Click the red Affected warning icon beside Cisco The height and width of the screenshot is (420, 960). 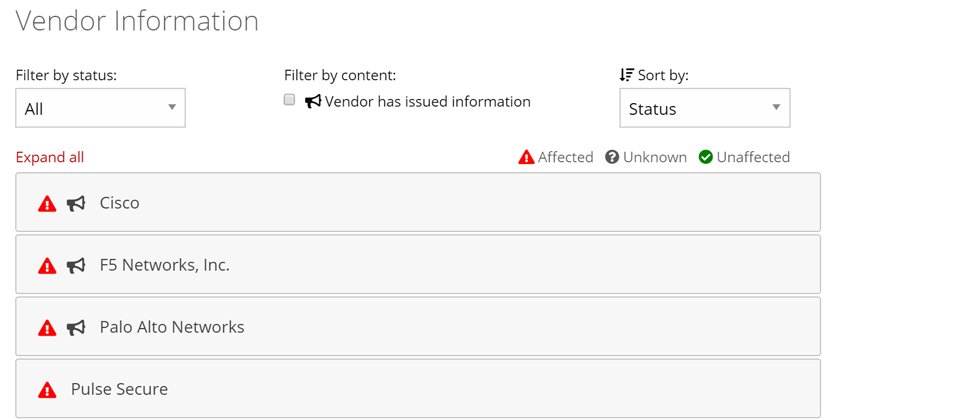point(47,204)
